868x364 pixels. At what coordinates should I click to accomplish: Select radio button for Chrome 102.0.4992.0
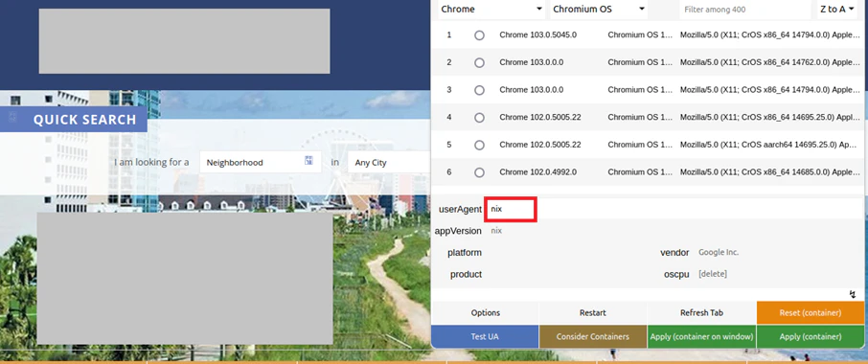479,172
